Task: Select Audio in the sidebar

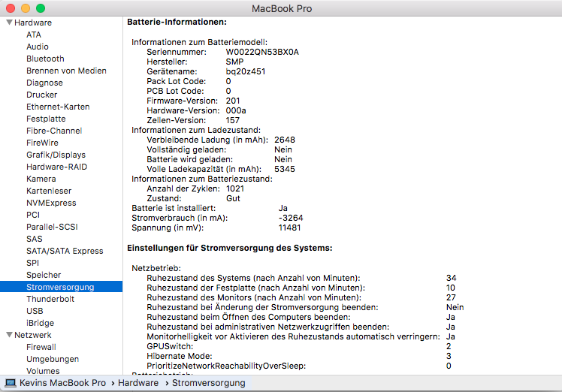Action: [x=38, y=47]
